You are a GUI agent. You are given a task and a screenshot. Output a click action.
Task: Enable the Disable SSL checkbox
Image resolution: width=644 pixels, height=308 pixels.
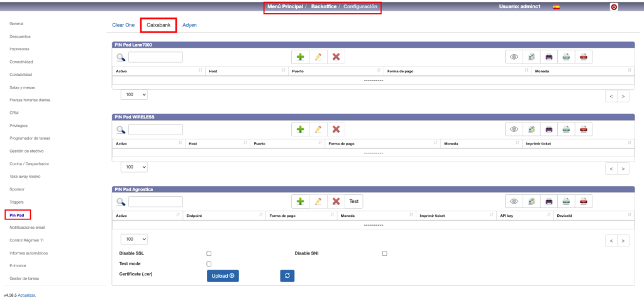(x=209, y=253)
